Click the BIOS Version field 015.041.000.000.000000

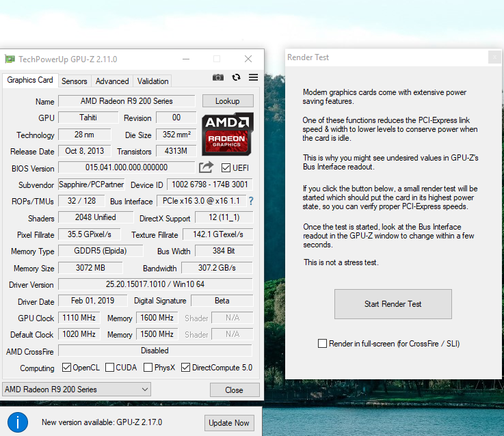(127, 167)
